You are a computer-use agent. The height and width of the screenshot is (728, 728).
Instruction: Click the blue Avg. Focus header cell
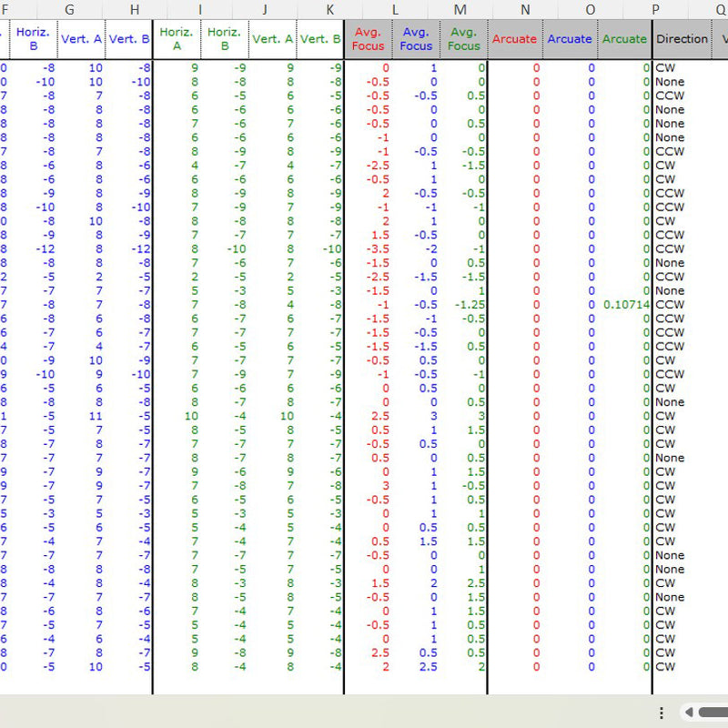click(416, 39)
